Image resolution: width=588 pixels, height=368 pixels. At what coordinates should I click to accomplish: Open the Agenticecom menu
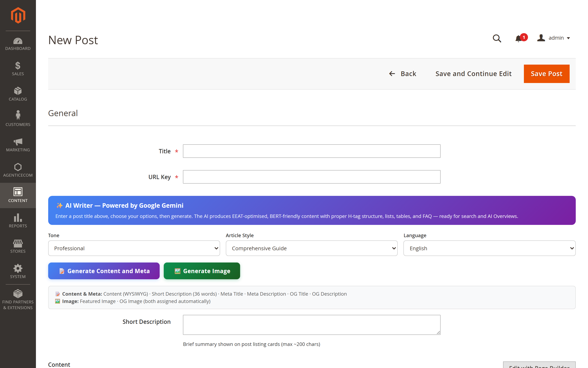[18, 170]
